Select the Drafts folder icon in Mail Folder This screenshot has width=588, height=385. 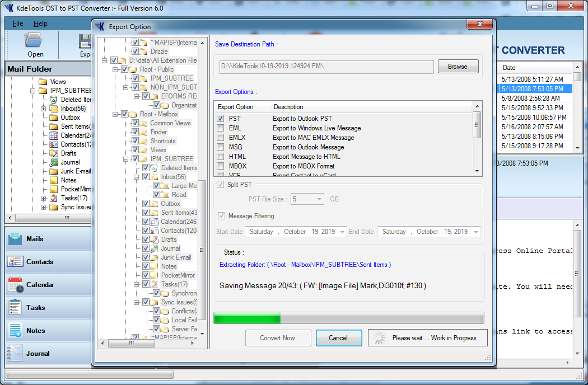(54, 153)
